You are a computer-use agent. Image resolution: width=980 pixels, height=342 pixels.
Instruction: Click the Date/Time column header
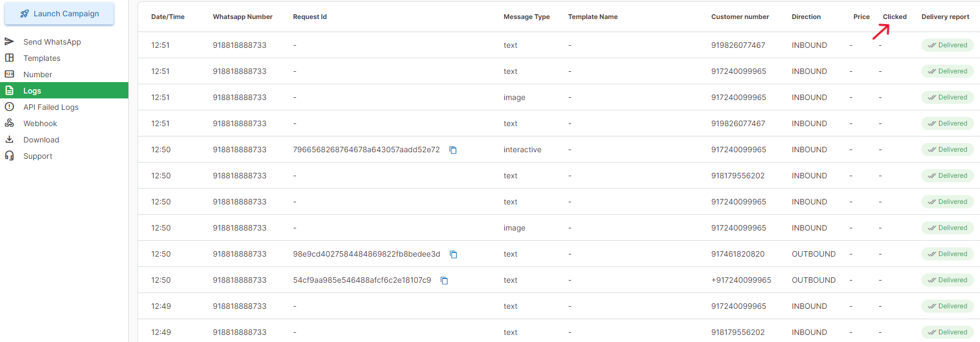168,17
